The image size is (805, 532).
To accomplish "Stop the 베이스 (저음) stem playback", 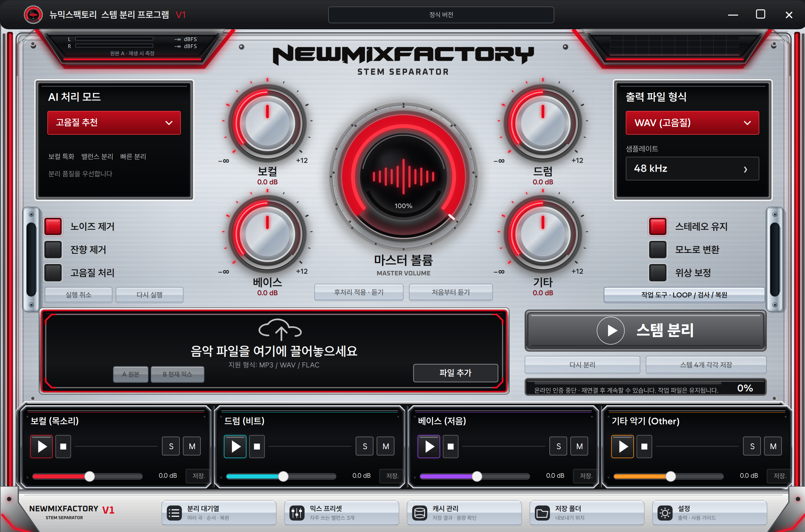I will 450,447.
